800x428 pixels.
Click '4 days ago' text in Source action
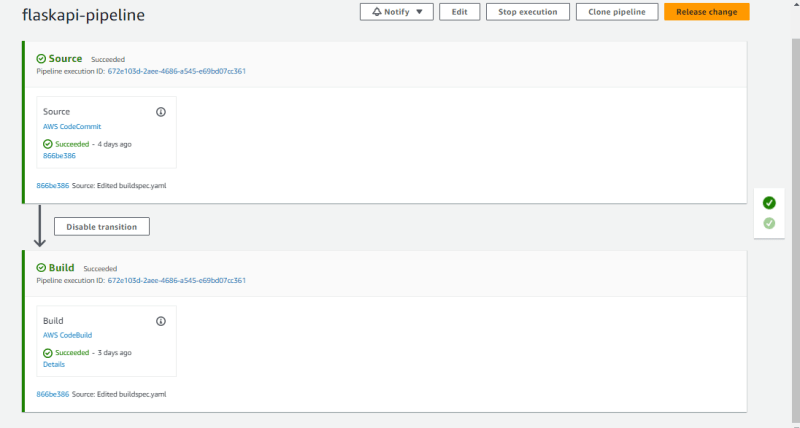pyautogui.click(x=114, y=144)
